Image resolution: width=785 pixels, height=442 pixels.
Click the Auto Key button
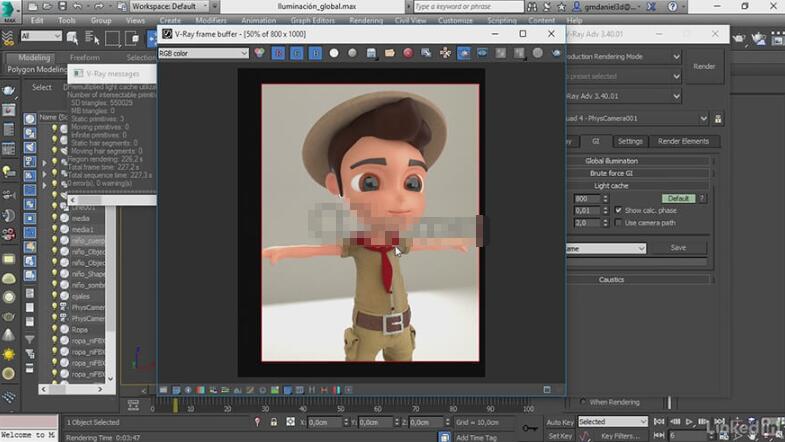click(x=560, y=422)
